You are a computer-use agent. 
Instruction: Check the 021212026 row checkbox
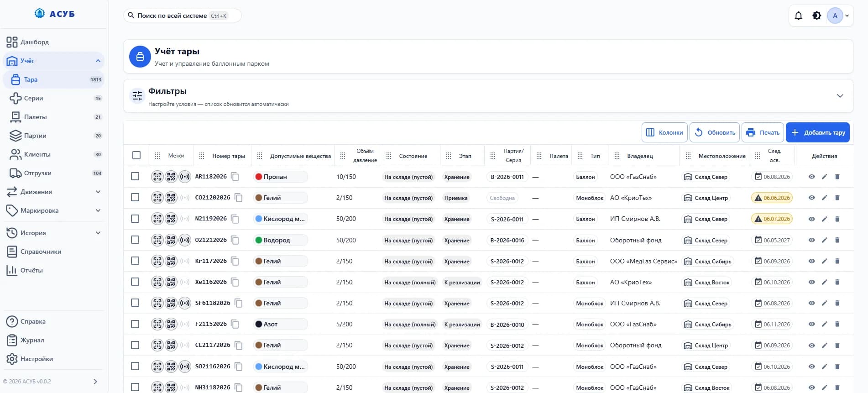click(x=135, y=240)
